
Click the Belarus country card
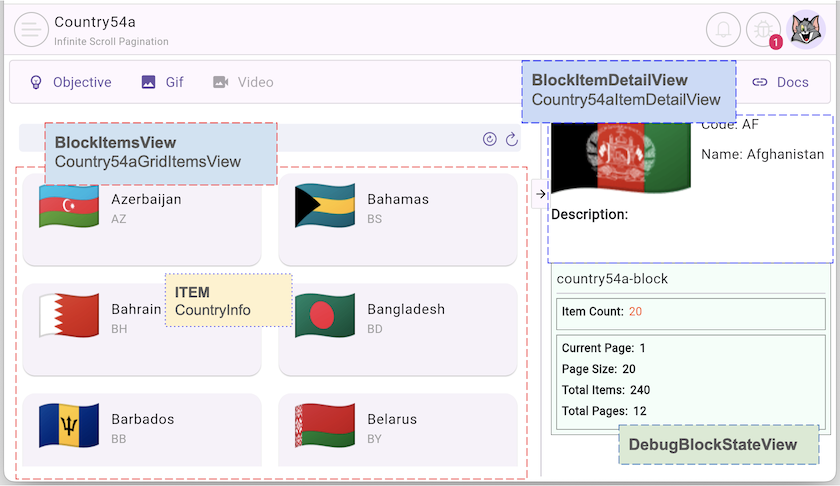point(398,428)
